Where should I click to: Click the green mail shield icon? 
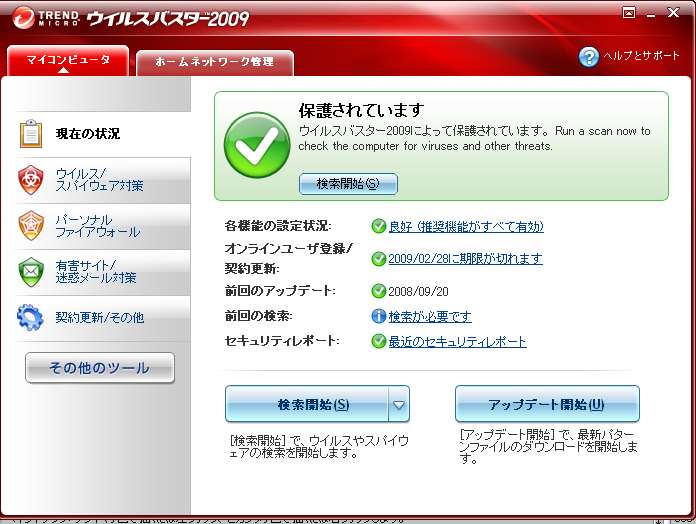[31, 272]
